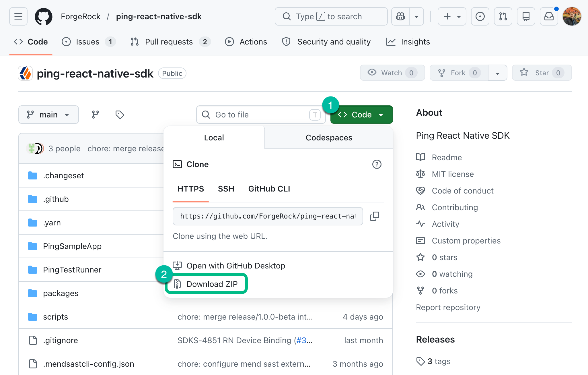The image size is (588, 375).
Task: Open the Security and quality tab
Action: (326, 42)
